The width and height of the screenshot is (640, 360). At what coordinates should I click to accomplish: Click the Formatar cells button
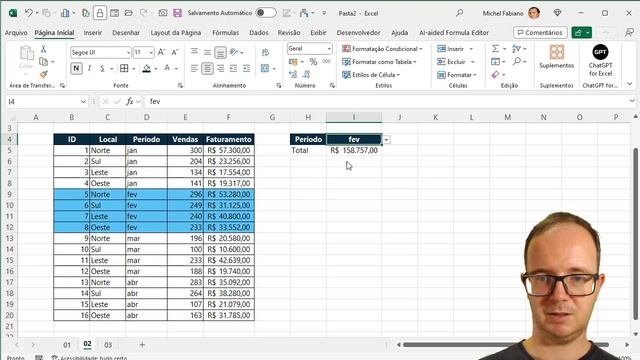click(x=457, y=75)
